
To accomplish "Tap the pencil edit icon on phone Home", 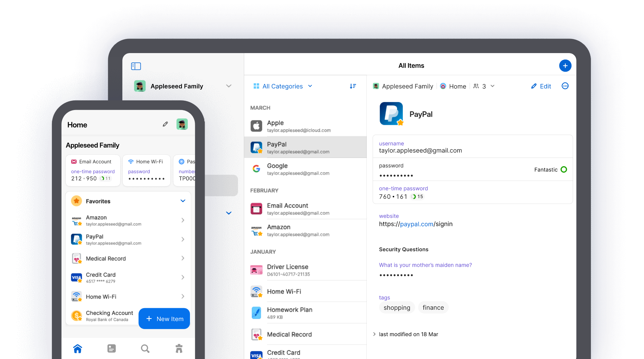I will coord(165,124).
